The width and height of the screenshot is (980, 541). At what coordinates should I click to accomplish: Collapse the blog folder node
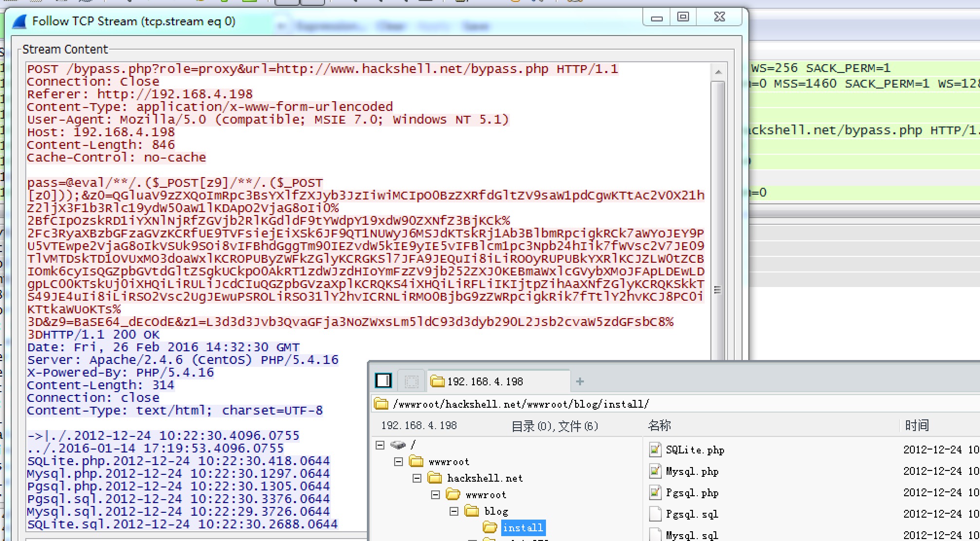point(454,511)
